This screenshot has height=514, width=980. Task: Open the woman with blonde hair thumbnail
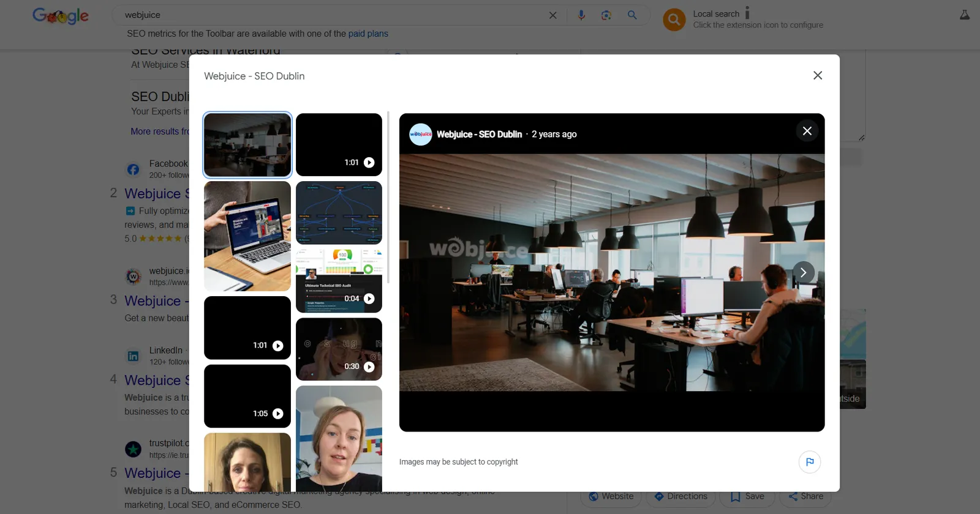coord(339,438)
